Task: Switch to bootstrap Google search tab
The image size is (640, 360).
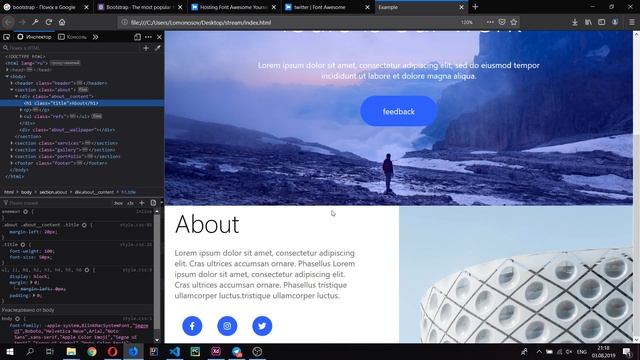Action: click(46, 7)
